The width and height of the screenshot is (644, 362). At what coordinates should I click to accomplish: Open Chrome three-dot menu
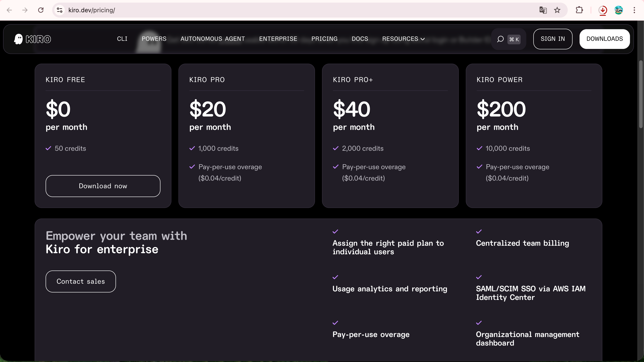pos(634,10)
